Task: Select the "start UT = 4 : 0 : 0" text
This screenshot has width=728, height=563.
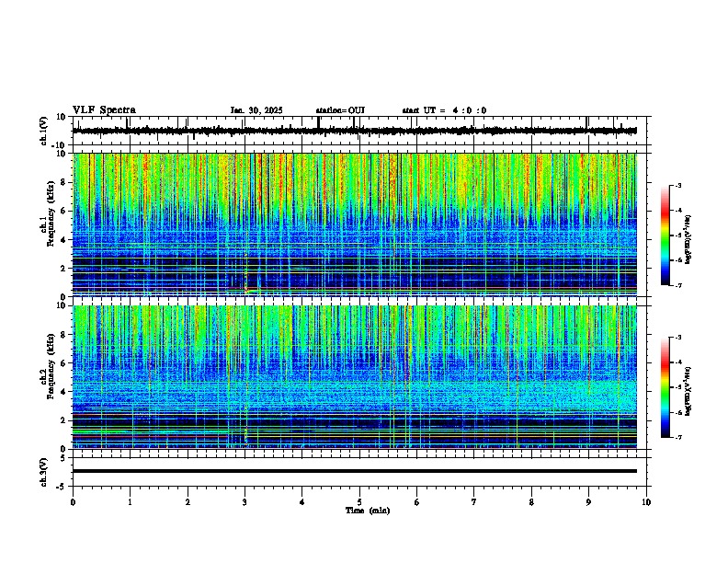Action: [x=444, y=110]
